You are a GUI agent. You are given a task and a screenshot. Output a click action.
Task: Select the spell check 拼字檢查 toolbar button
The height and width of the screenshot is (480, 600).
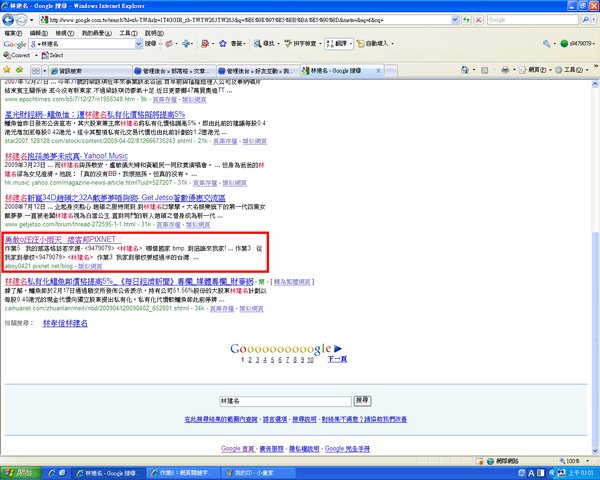click(300, 44)
